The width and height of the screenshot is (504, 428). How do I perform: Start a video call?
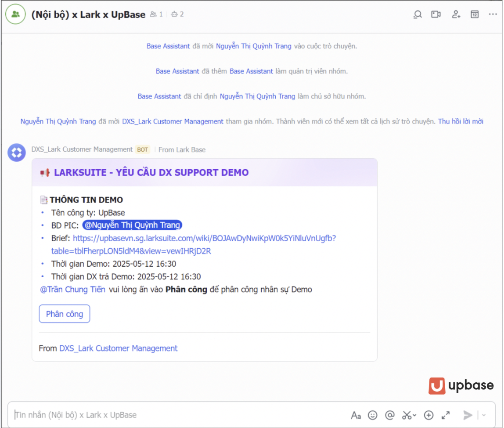(x=436, y=15)
